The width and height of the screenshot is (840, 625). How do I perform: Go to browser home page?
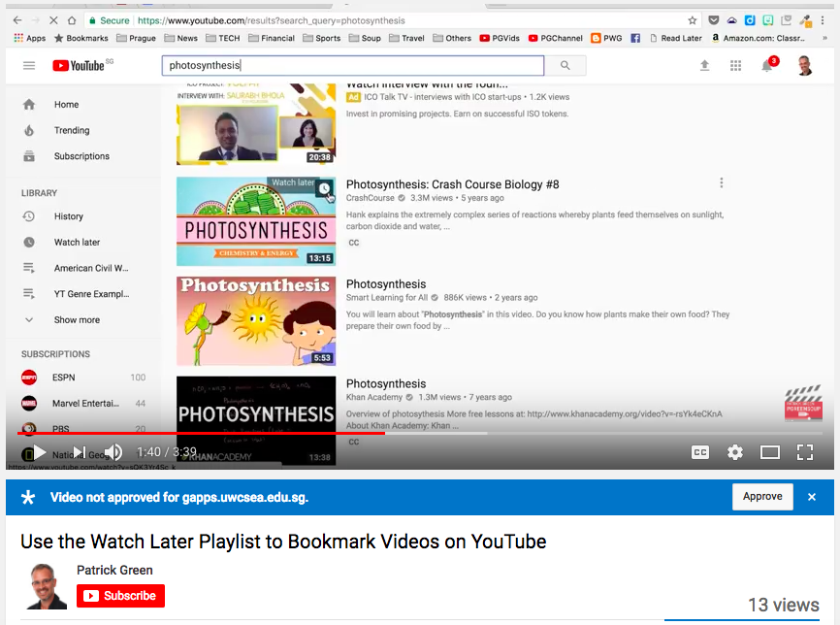pyautogui.click(x=72, y=20)
